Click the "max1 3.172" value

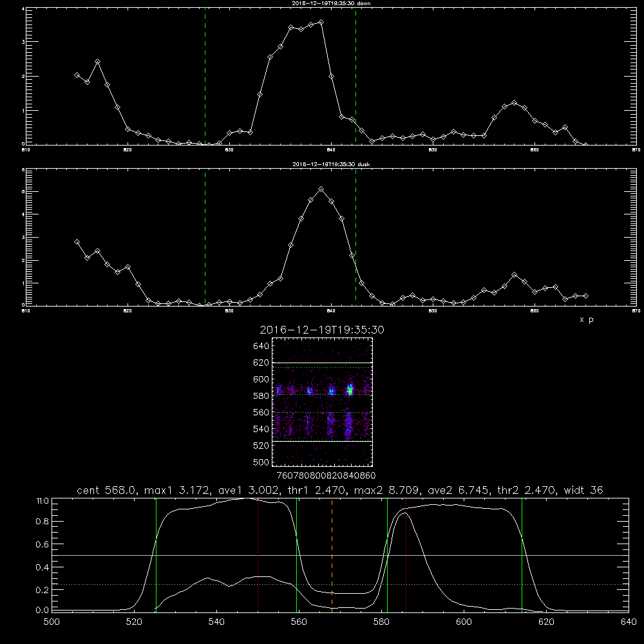178,490
